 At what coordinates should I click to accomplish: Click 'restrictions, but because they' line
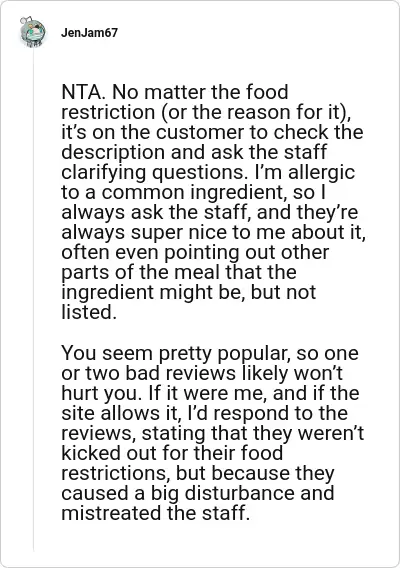[x=197, y=473]
